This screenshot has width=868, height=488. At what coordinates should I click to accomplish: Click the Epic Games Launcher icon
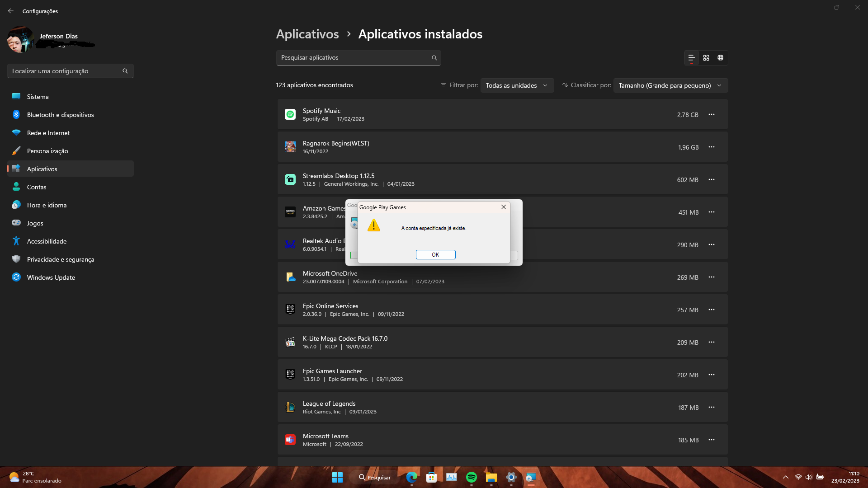coord(290,374)
